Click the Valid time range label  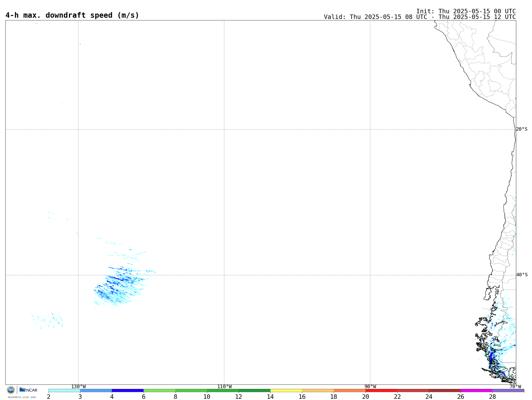point(420,17)
